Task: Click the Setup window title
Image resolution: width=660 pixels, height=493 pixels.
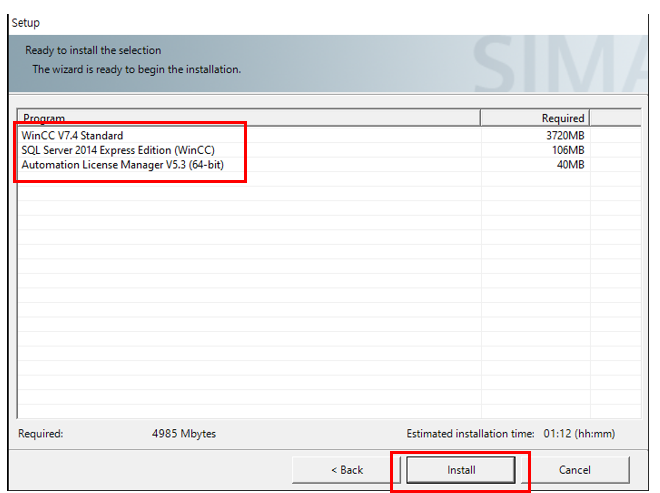Action: [26, 22]
